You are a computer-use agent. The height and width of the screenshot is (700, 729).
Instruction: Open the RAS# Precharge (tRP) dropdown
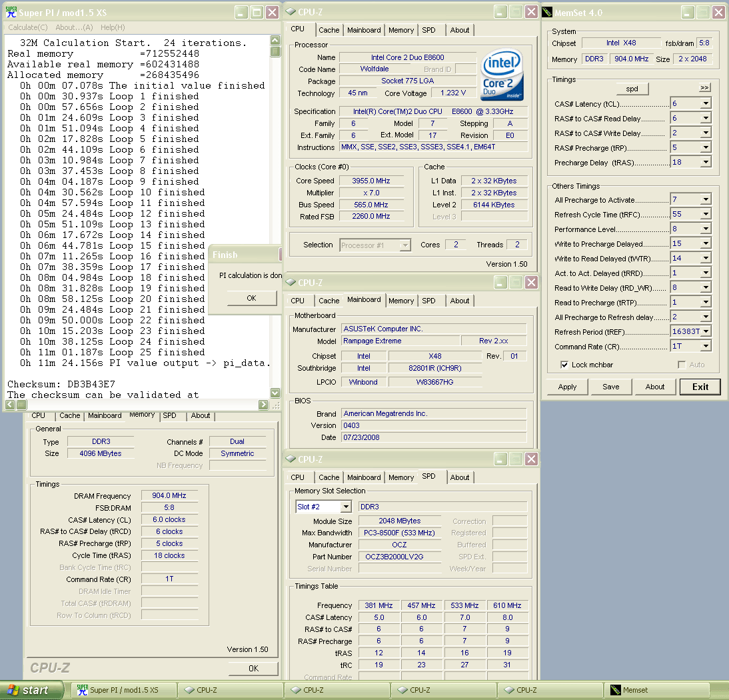[x=706, y=148]
